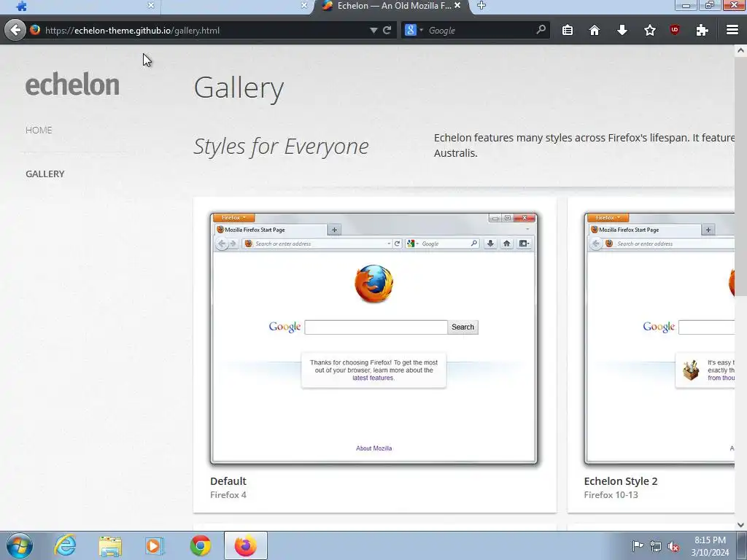The width and height of the screenshot is (747, 560).
Task: Open the bookmarks list icon
Action: [567, 30]
